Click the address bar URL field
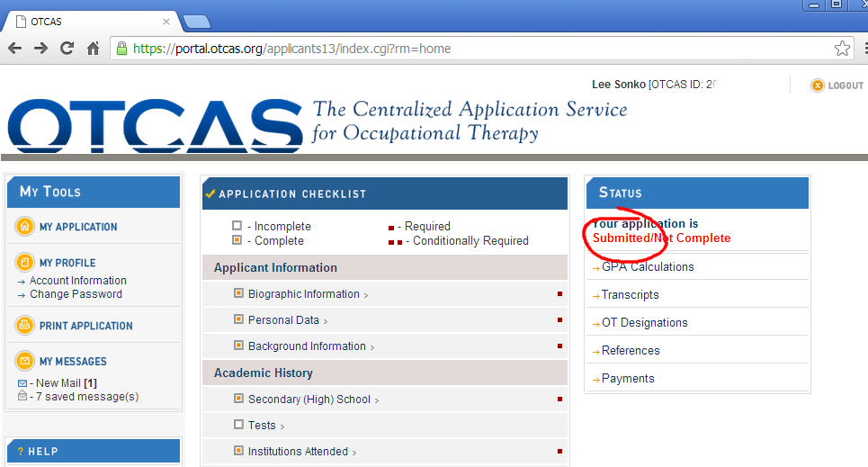Screen dimensions: 868x467 click(x=481, y=49)
